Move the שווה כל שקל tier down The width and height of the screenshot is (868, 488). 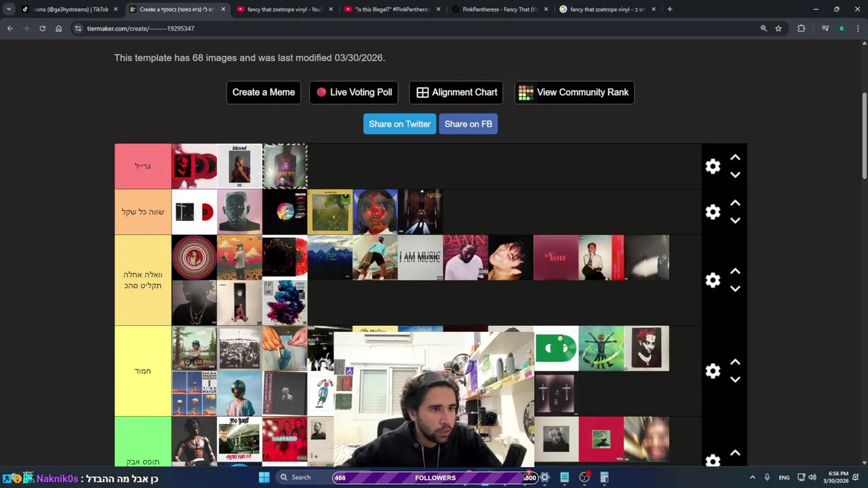pos(735,220)
